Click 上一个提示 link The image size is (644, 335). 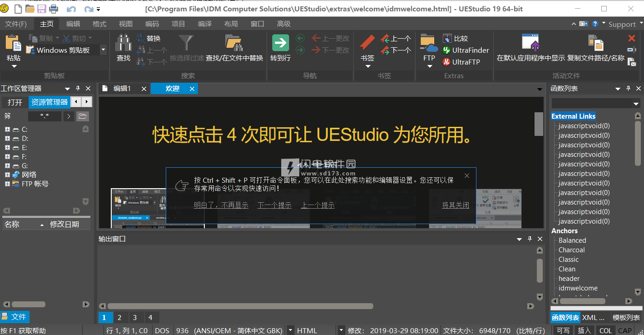point(318,205)
